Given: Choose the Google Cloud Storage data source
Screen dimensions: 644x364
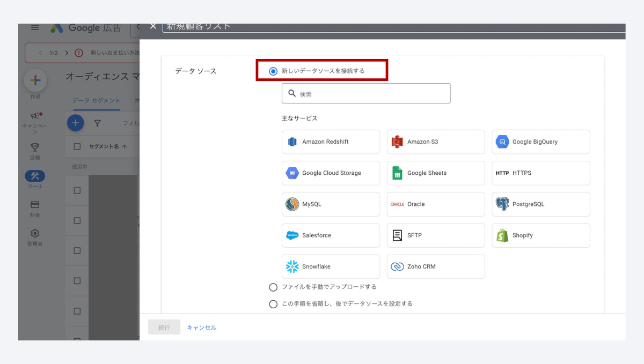Looking at the screenshot, I should (331, 173).
